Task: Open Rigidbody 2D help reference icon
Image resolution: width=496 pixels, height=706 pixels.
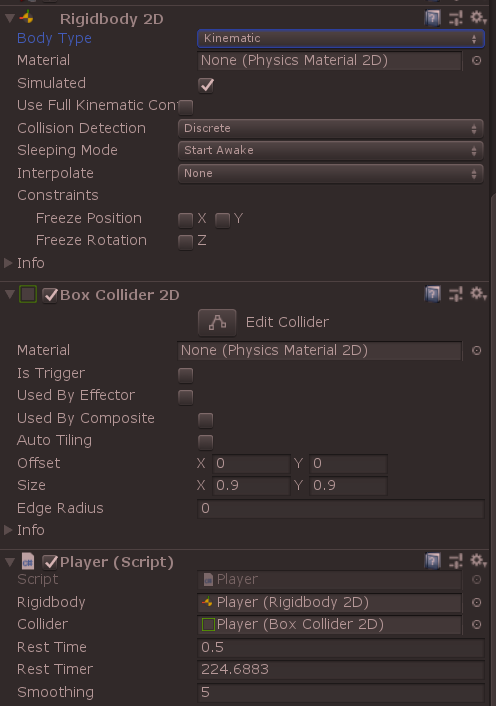Action: tap(432, 18)
